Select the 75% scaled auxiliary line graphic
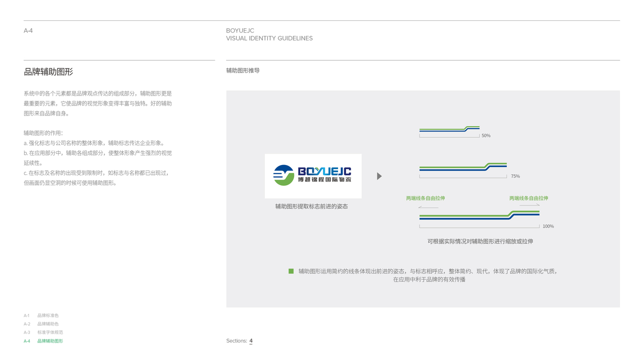Image resolution: width=644 pixels, height=362 pixels. [463, 166]
